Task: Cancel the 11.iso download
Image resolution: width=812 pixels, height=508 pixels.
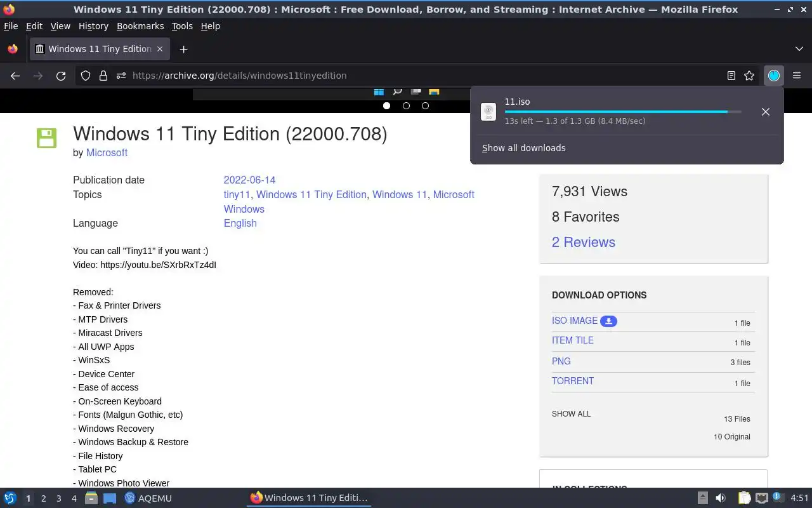Action: pos(766,112)
